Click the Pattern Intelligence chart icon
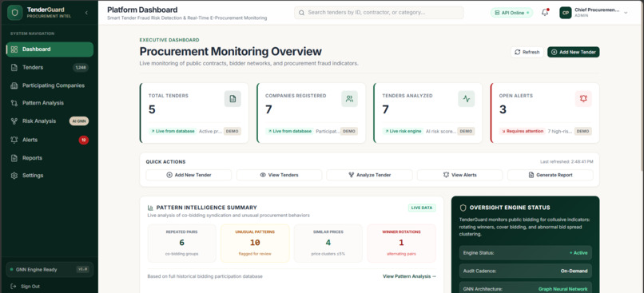The height and width of the screenshot is (293, 644). pos(150,208)
